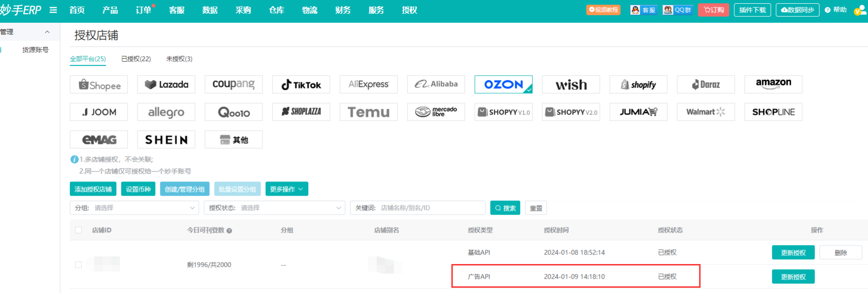The width and height of the screenshot is (868, 293).
Task: Click 更新授权 for the 广告API row
Action: (793, 277)
